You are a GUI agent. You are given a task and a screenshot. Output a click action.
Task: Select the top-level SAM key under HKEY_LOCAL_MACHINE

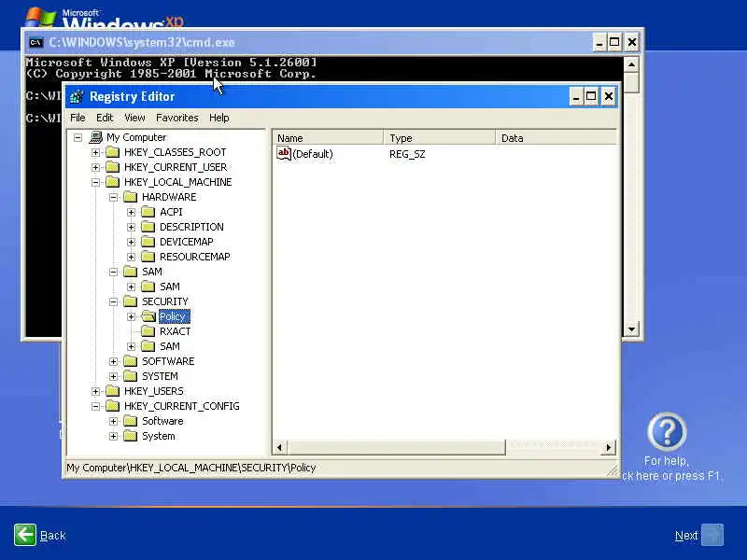(x=152, y=272)
